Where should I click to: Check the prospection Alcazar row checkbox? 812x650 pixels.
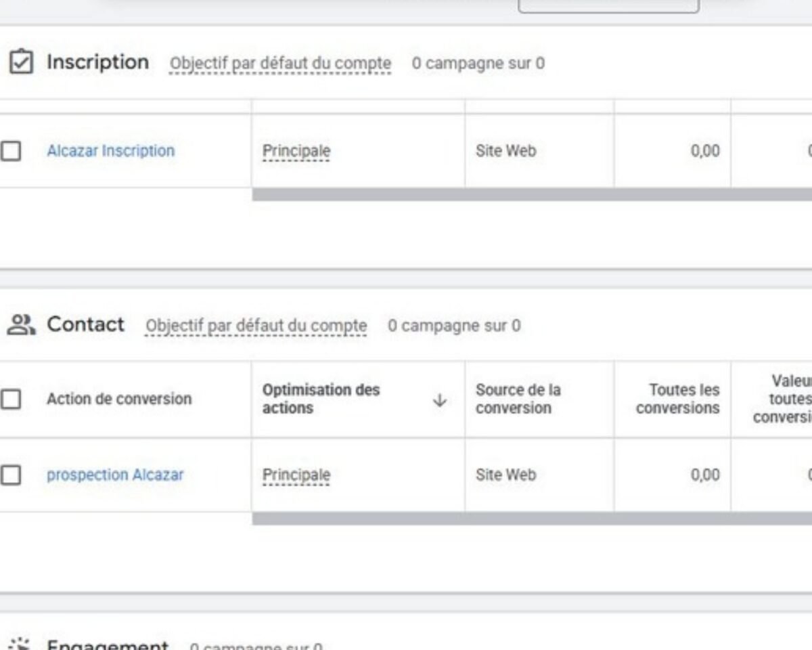10,475
